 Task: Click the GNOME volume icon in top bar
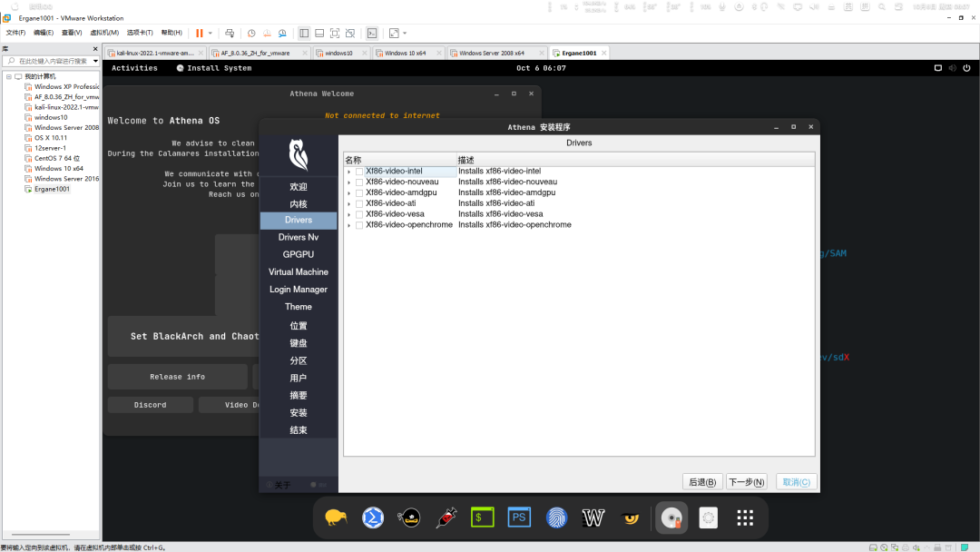click(x=953, y=68)
